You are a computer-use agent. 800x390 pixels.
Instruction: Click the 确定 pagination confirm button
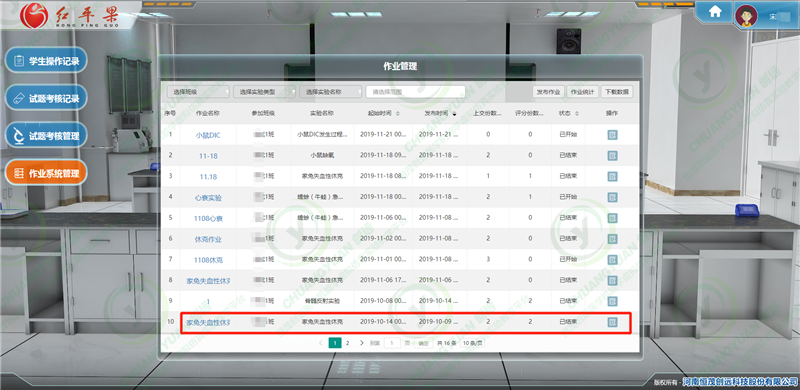click(x=423, y=343)
